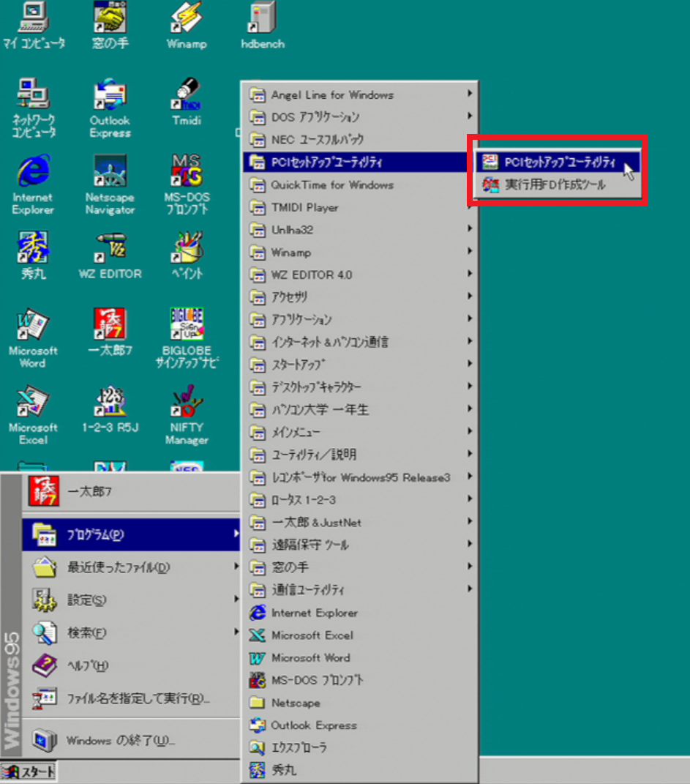
Task: Expand the メインメニュー program group
Action: 360,432
